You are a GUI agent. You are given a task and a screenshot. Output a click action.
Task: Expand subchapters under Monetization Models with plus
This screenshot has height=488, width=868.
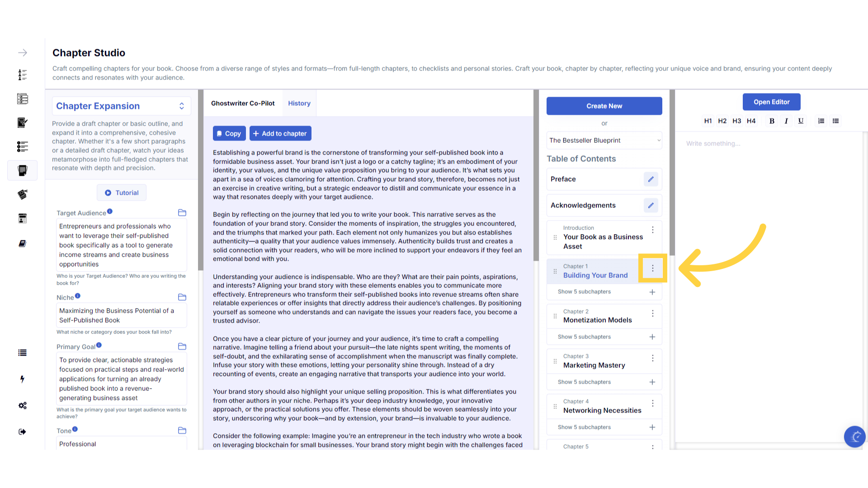tap(652, 337)
